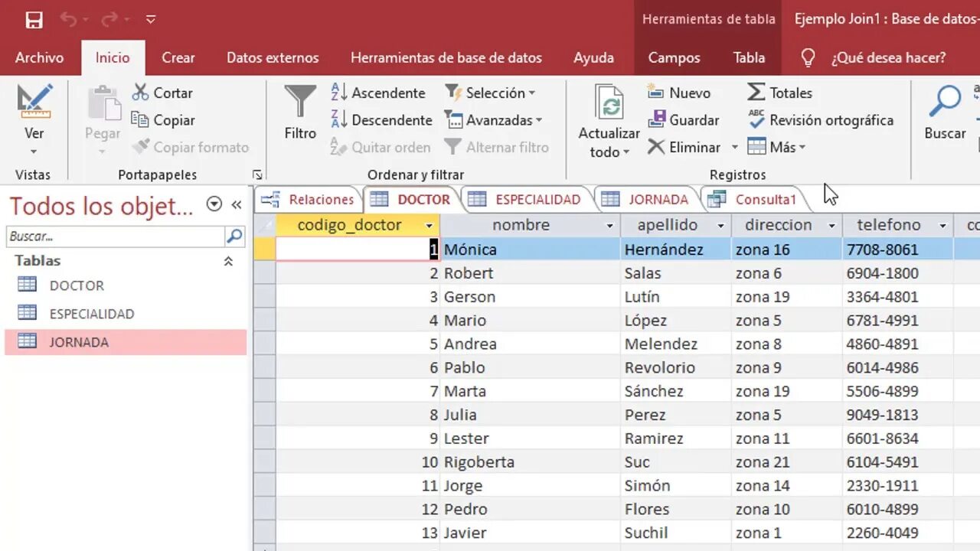Switch to ESPECIALIDAD document tab
Viewport: 980px width, 551px height.
[524, 200]
